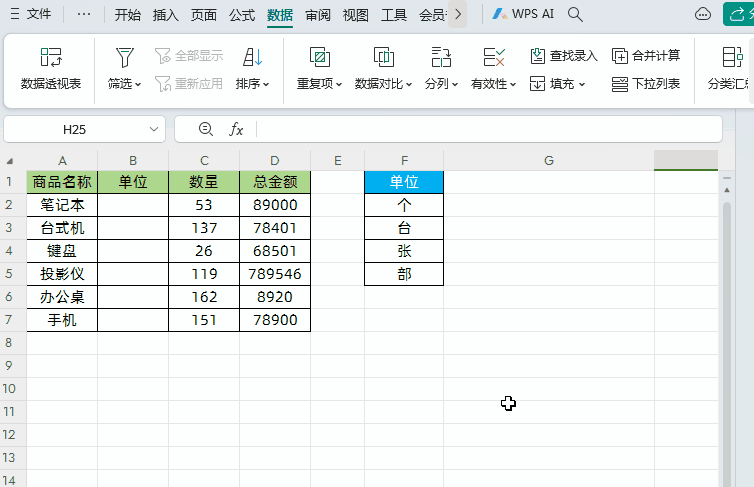Image resolution: width=754 pixels, height=487 pixels.
Task: Click the 排序 sort icon
Action: pos(252,57)
